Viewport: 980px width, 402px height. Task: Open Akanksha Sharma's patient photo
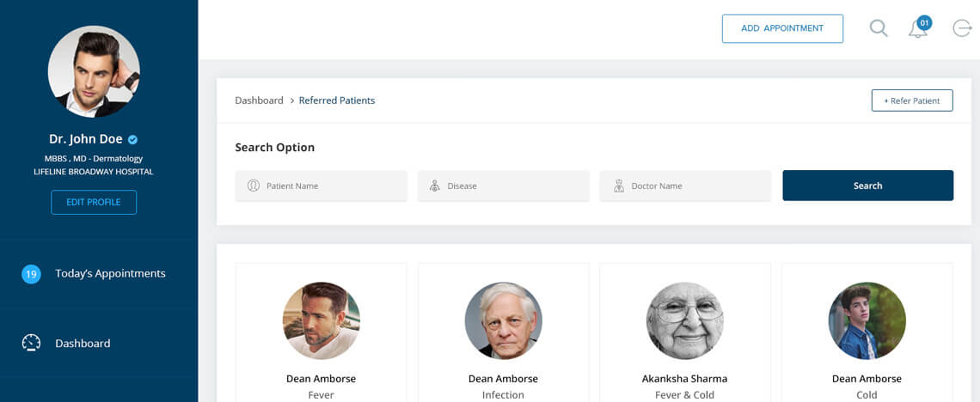pyautogui.click(x=685, y=320)
